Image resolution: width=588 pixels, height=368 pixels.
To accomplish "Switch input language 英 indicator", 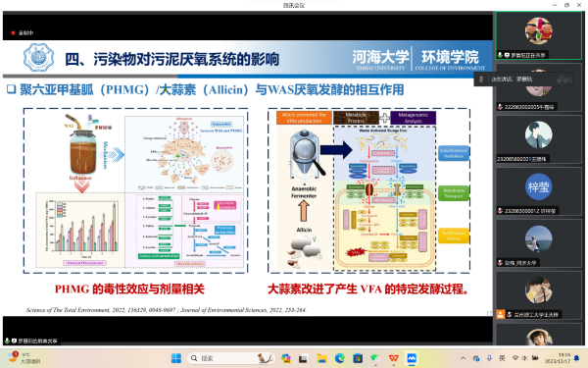I will click(502, 358).
